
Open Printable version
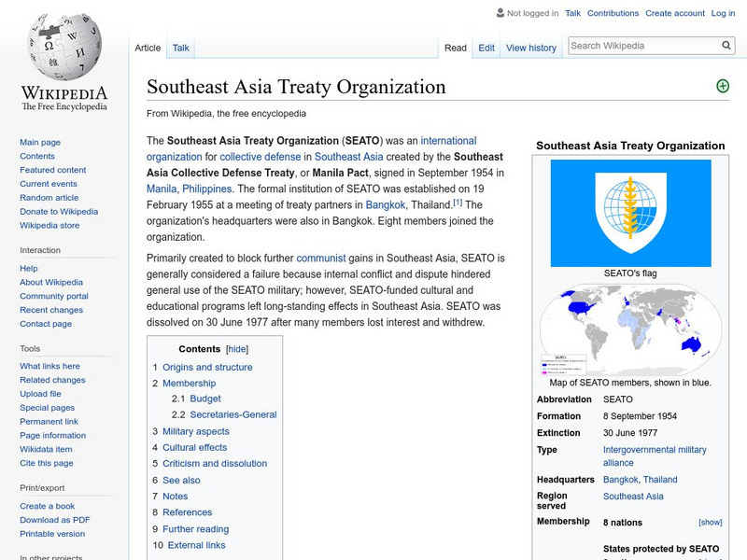pos(52,533)
